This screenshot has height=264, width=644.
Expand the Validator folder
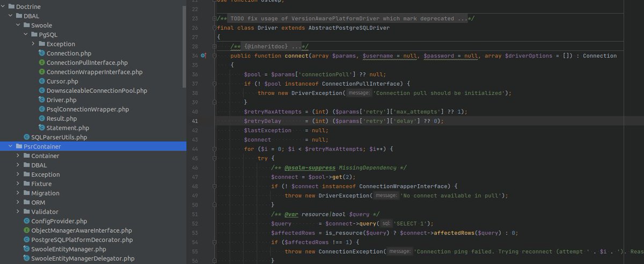tap(19, 211)
